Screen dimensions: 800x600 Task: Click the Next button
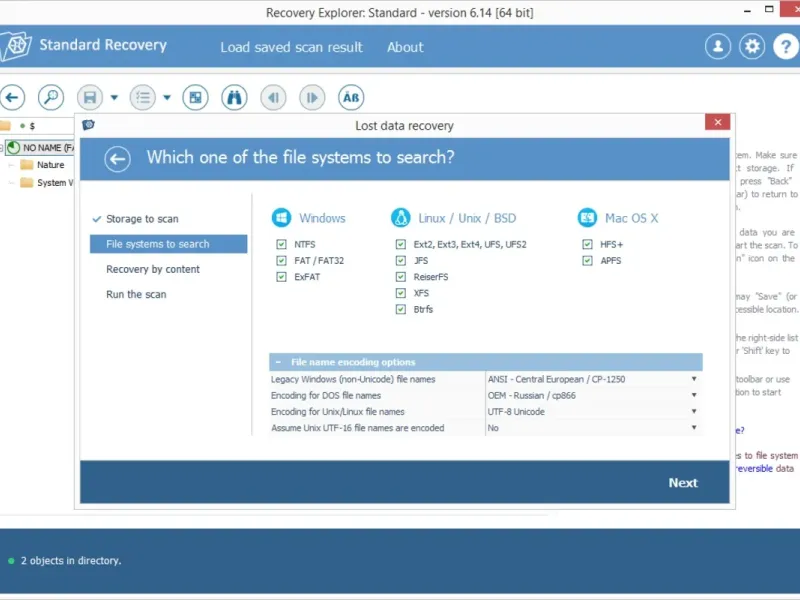[x=683, y=482]
